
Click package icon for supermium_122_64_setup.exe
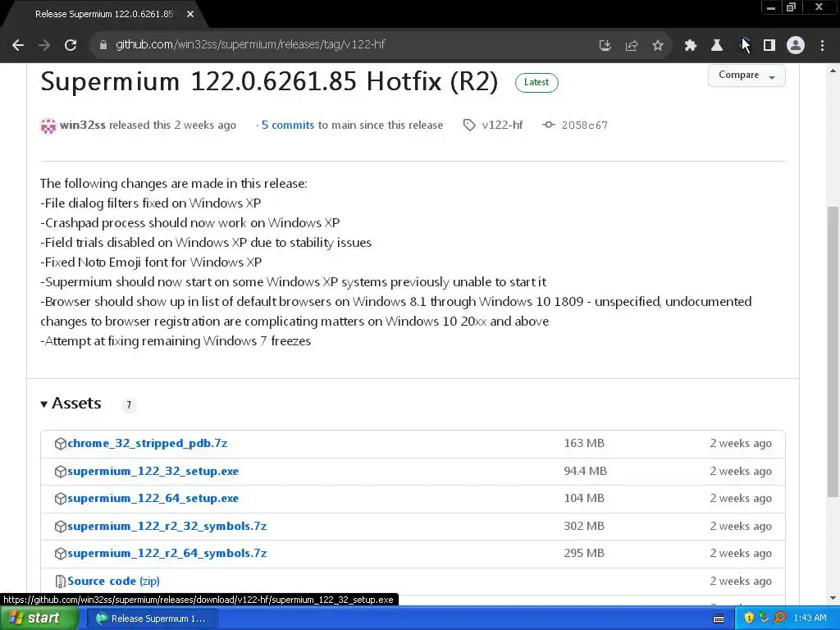coord(61,499)
